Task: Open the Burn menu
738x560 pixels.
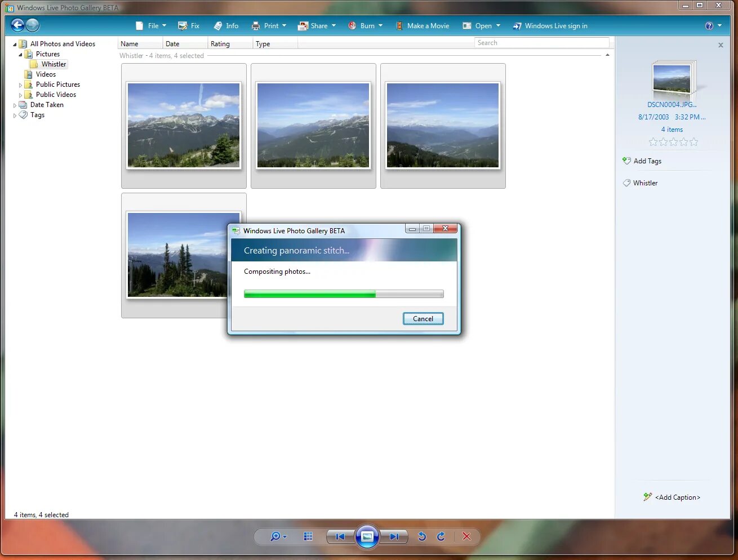Action: click(365, 26)
